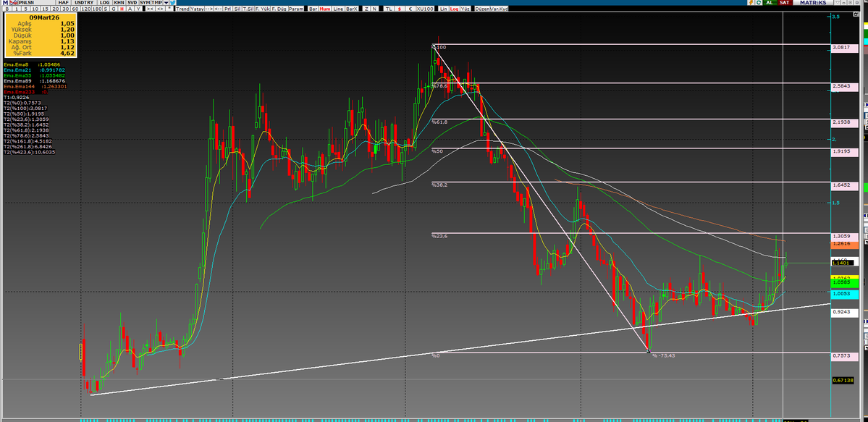Click the Sil delete button
The image size is (868, 422).
tap(237, 9)
